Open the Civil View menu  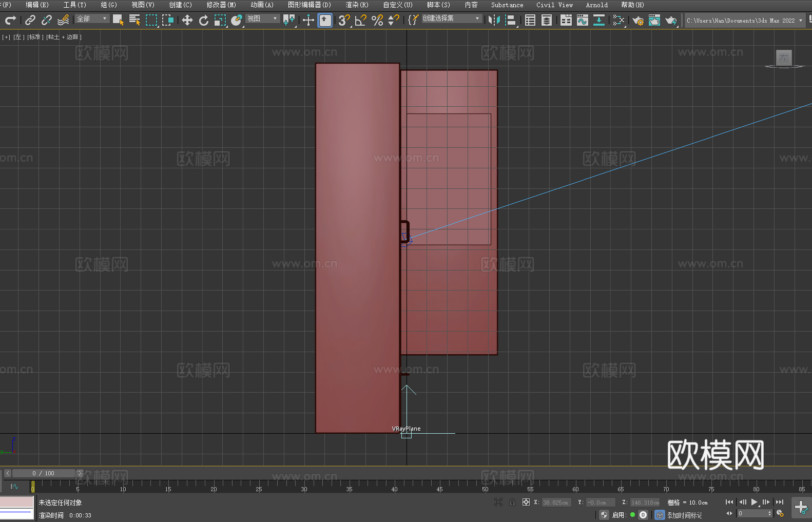(x=555, y=5)
